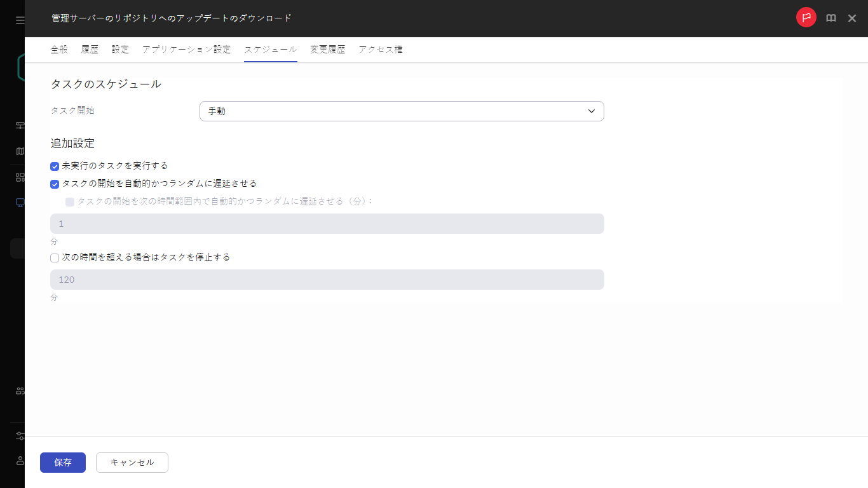
Task: Click the キャンセル button
Action: point(132,463)
